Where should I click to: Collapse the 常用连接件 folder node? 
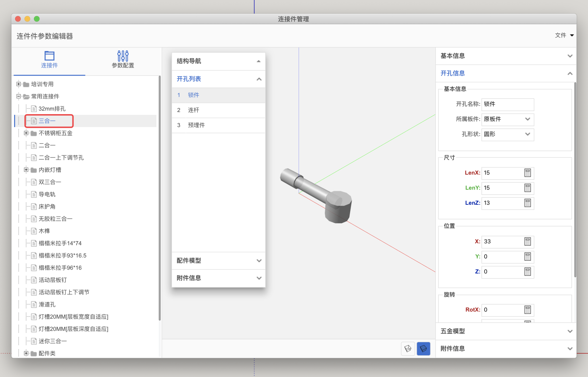[19, 96]
